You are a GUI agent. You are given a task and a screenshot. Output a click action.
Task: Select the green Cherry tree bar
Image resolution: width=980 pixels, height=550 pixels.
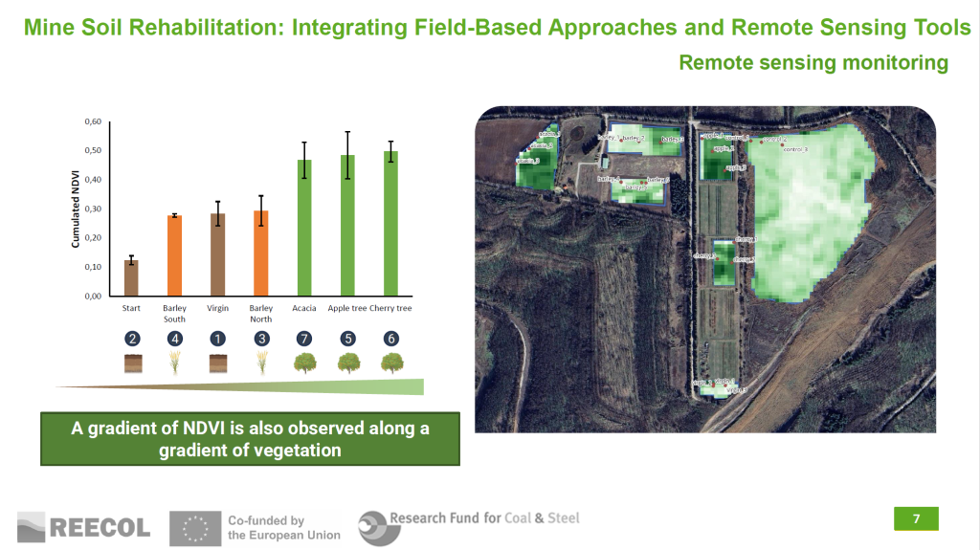point(390,223)
